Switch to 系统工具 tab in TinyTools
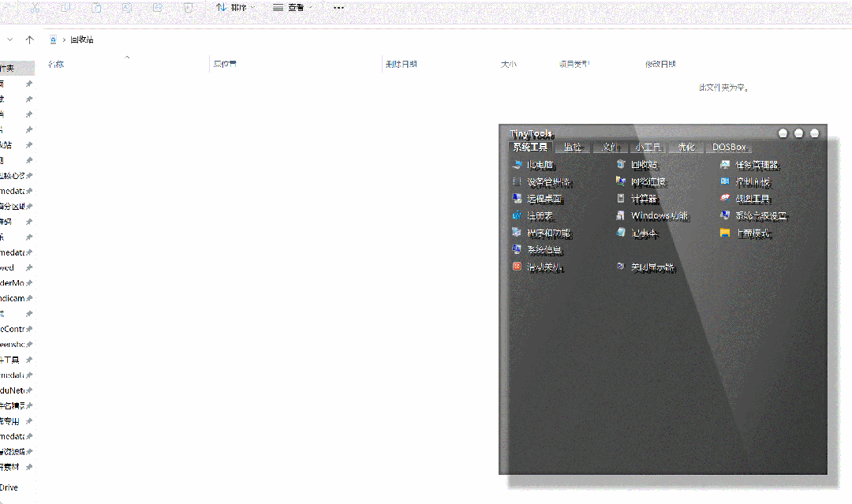This screenshot has height=504, width=852. (530, 147)
